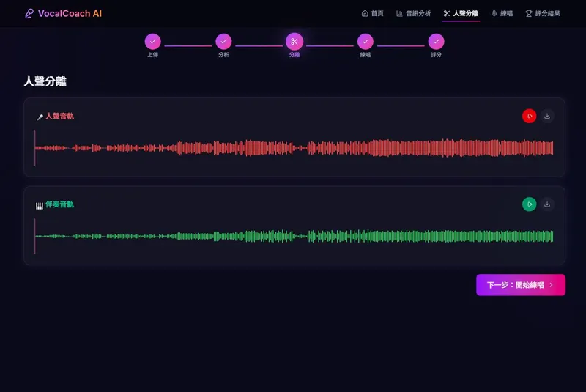Screen dimensions: 586x392
Task: Click 下一步：開始練唱 button
Action: pyautogui.click(x=521, y=285)
